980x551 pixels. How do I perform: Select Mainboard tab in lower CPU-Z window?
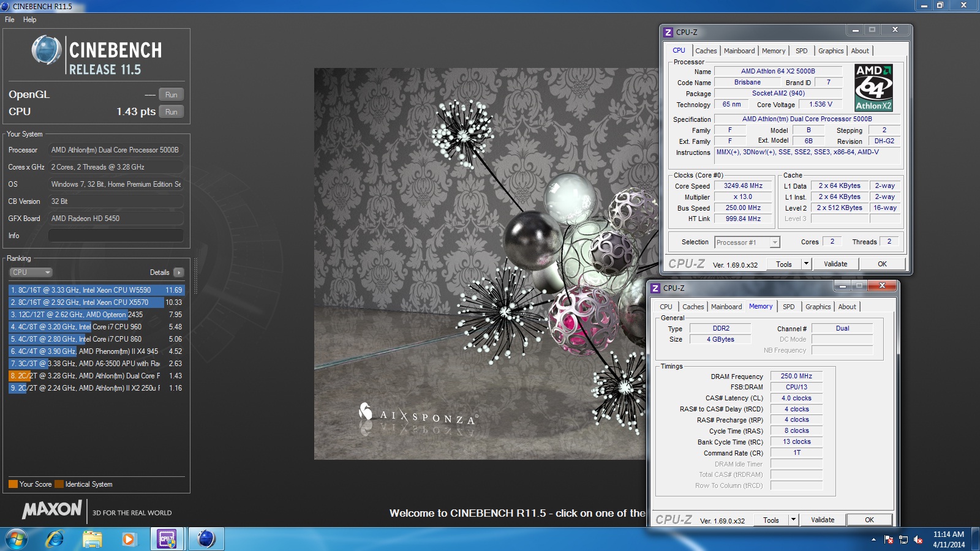click(x=726, y=307)
